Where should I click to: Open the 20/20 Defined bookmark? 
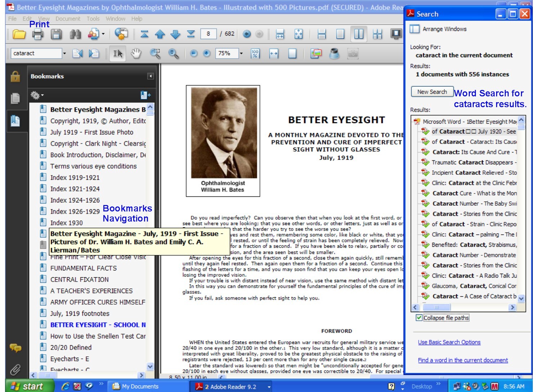(x=71, y=347)
